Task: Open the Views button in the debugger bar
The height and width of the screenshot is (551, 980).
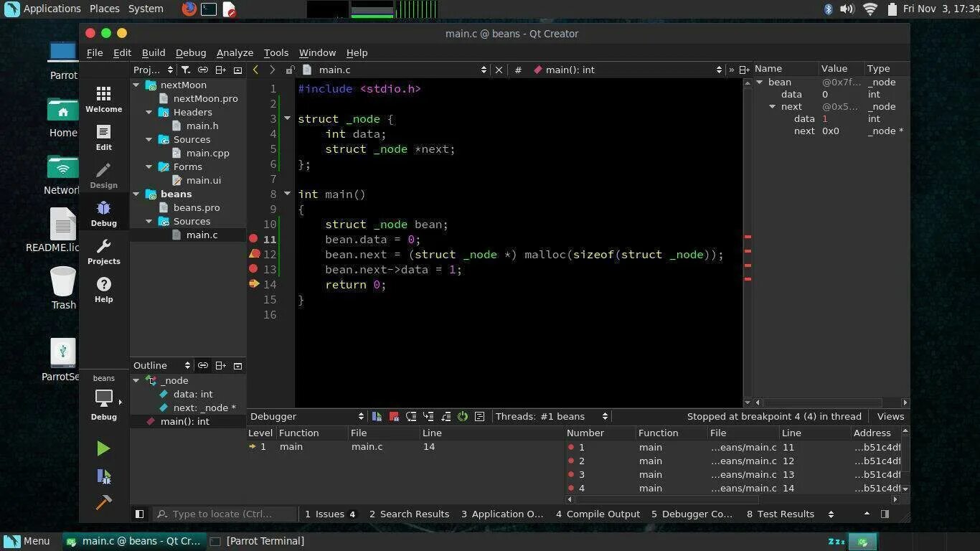Action: [x=890, y=416]
